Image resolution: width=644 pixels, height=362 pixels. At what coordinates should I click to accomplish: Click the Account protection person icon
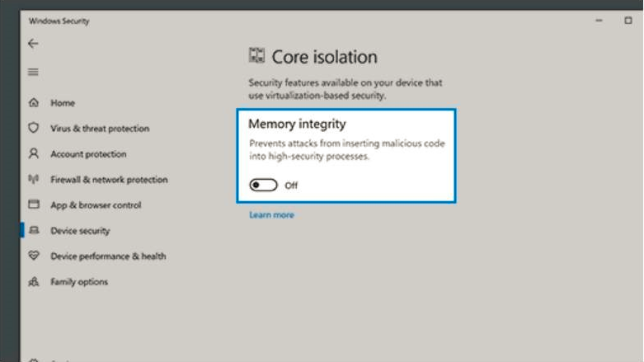34,154
